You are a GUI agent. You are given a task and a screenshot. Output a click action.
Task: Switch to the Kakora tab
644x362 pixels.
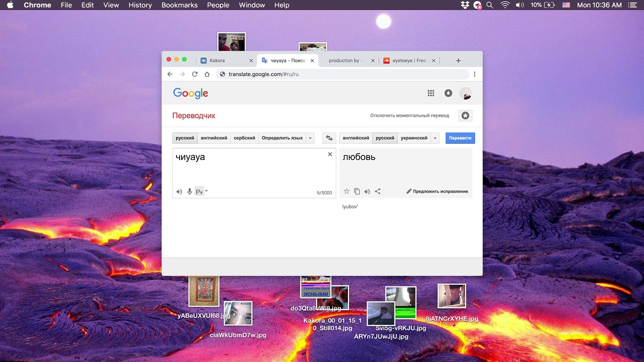point(226,60)
